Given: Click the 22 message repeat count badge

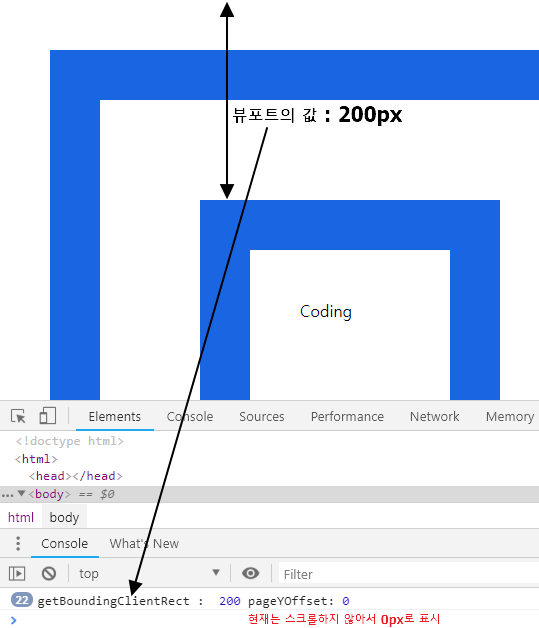Looking at the screenshot, I should (22, 600).
